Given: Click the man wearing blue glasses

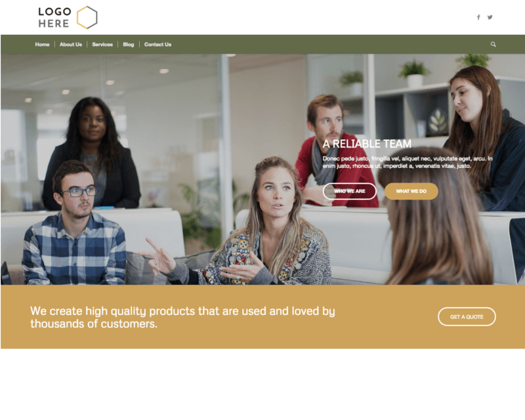Looking at the screenshot, I should [74, 224].
